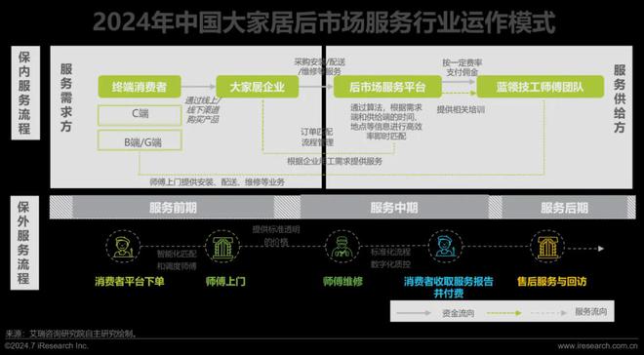Click the 师傅上门 caption

[x=225, y=282]
